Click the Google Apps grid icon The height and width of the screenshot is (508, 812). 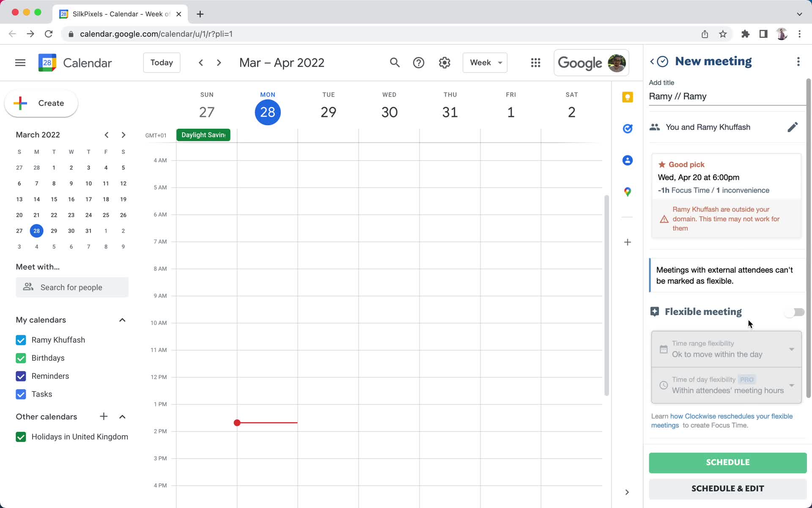pos(535,63)
